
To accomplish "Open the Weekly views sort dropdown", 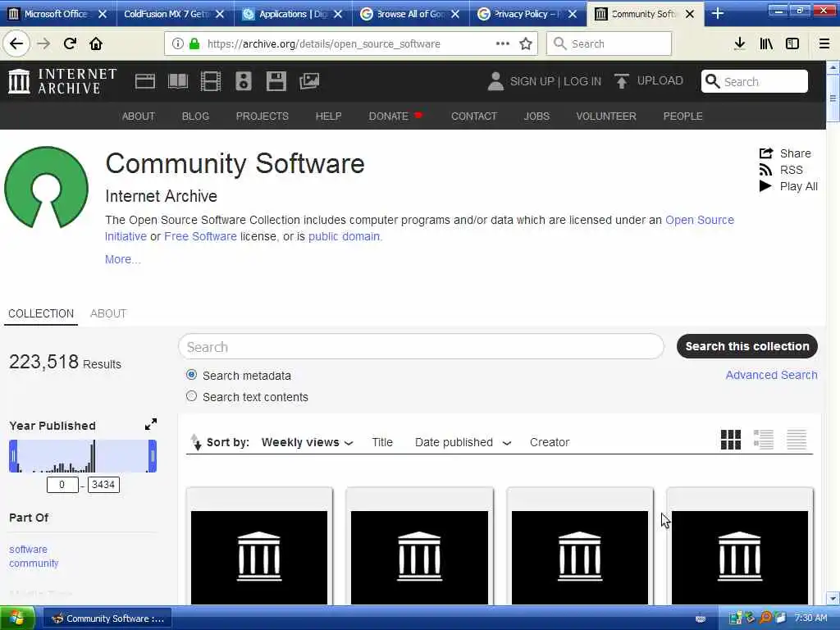I will coord(307,442).
